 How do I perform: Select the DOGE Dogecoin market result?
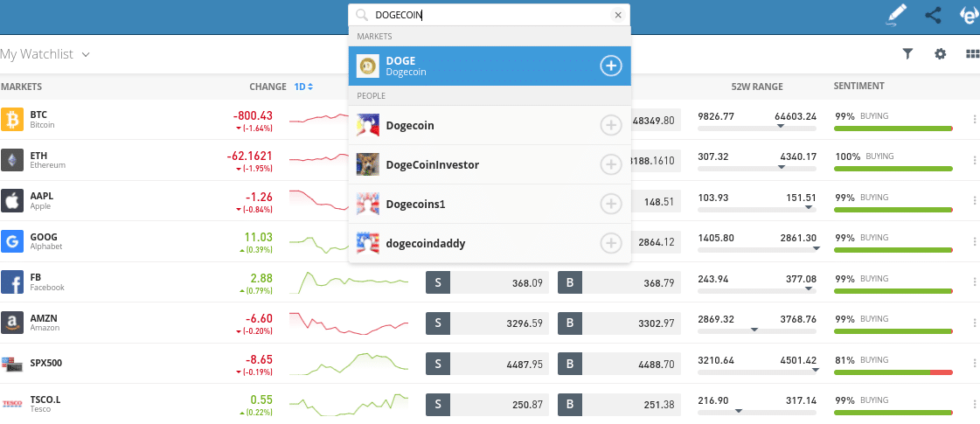pos(490,66)
